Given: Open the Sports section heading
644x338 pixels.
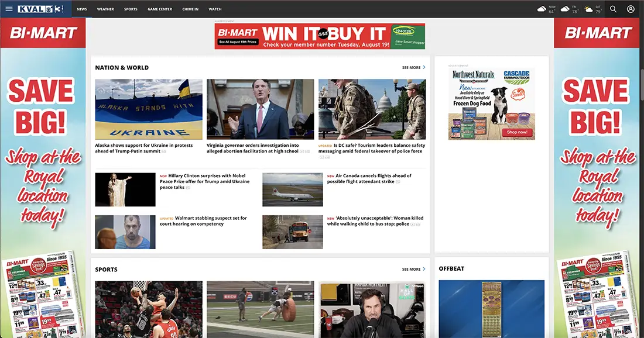Looking at the screenshot, I should click(x=106, y=270).
